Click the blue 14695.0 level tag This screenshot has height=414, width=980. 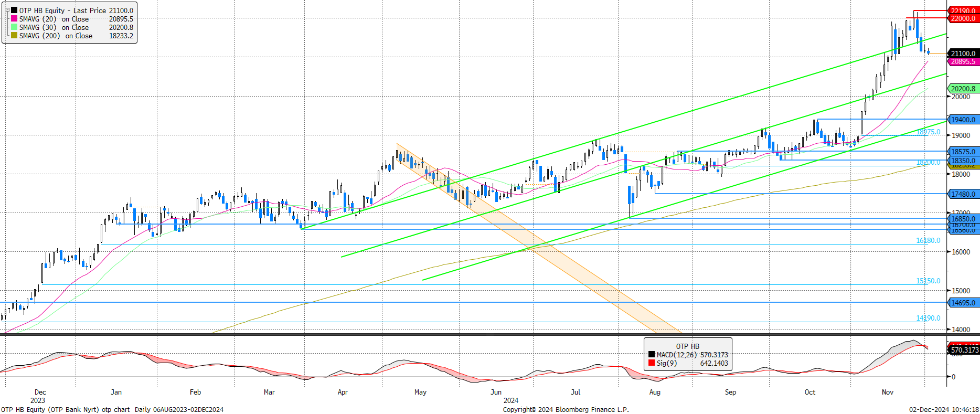coord(963,303)
